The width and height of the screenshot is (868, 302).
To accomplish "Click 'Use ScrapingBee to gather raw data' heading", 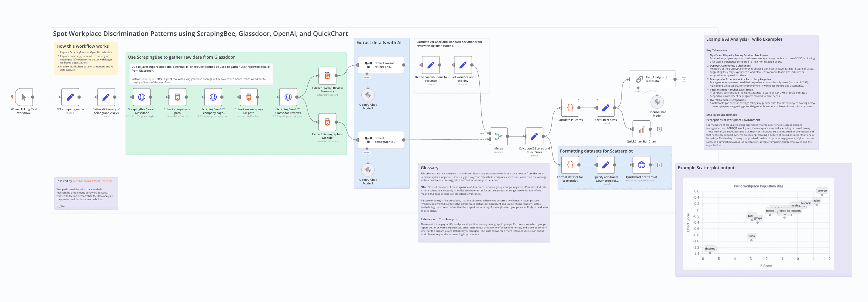I will (181, 57).
